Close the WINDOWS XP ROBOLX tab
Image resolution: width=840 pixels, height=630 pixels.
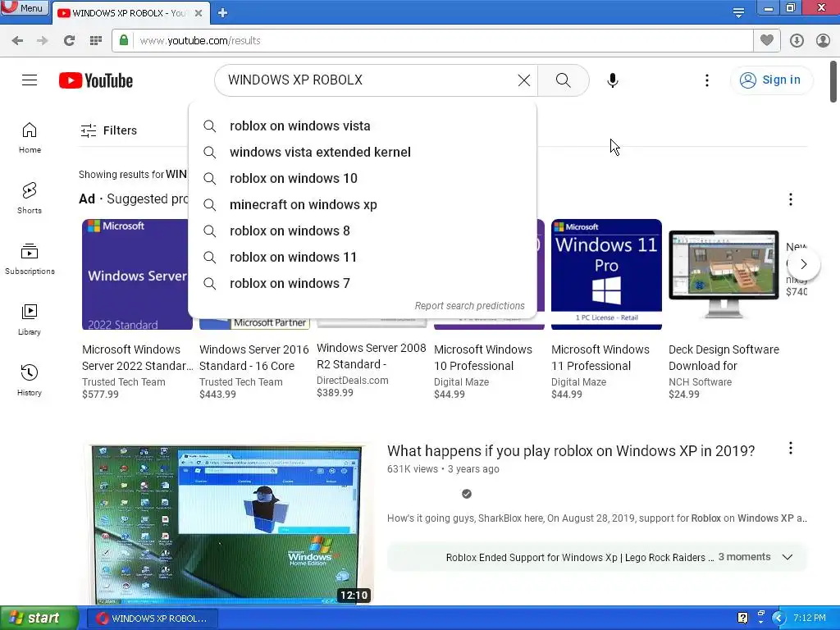199,13
